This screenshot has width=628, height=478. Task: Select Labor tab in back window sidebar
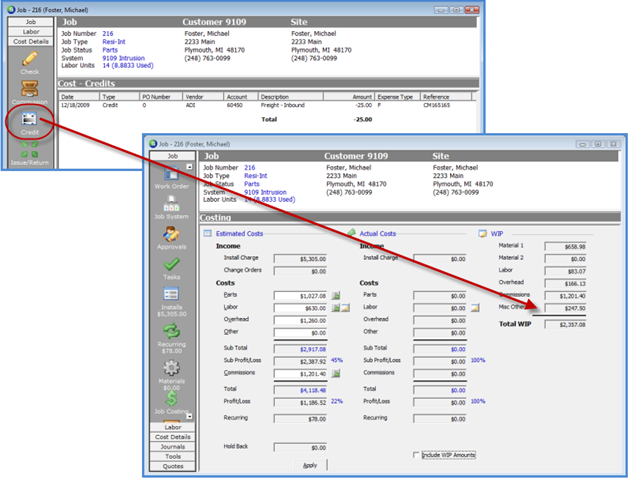[30, 32]
